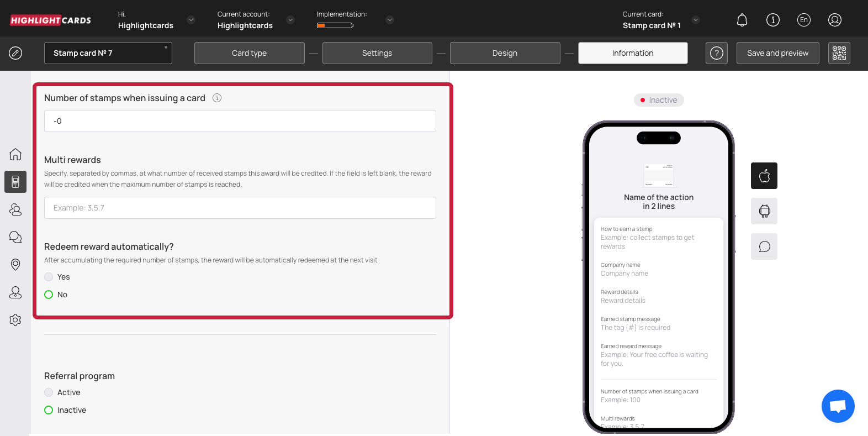Select Yes for redeem reward automatically
868x436 pixels.
pos(49,277)
